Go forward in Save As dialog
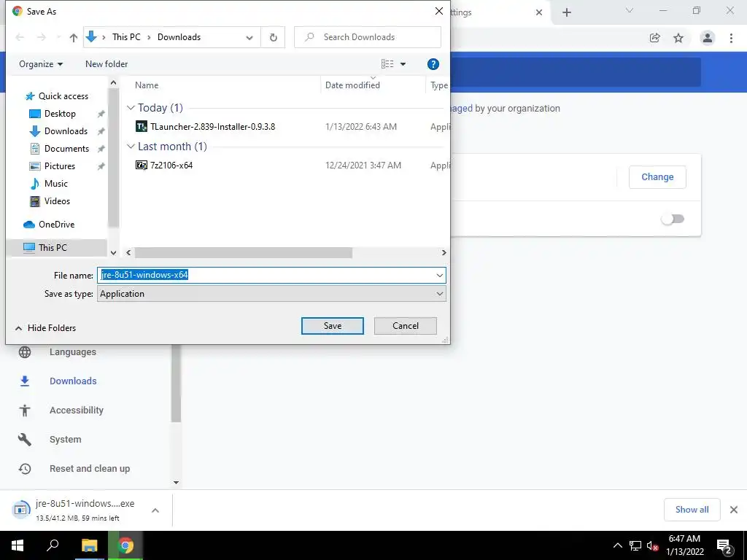Screen dimensions: 747x560 [x=42, y=37]
